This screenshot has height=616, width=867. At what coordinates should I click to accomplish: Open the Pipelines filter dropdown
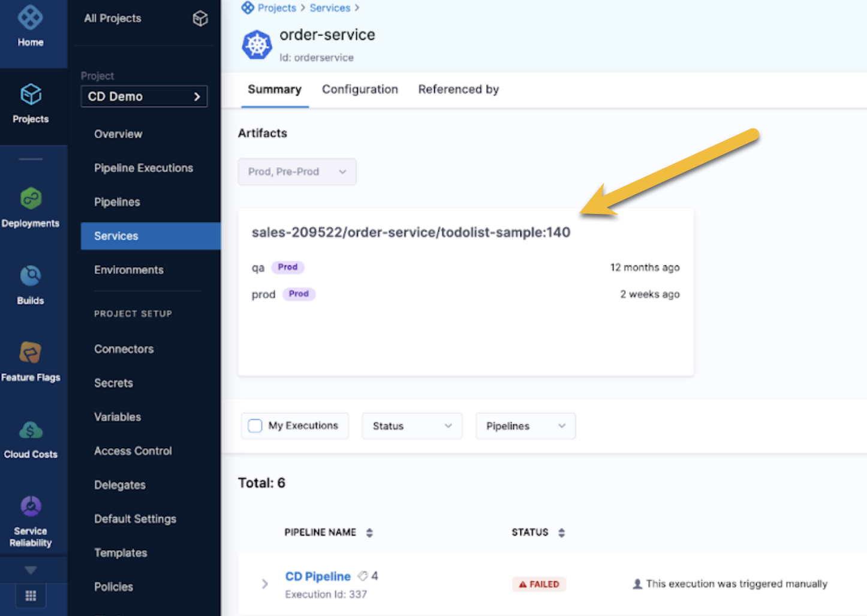pos(525,426)
